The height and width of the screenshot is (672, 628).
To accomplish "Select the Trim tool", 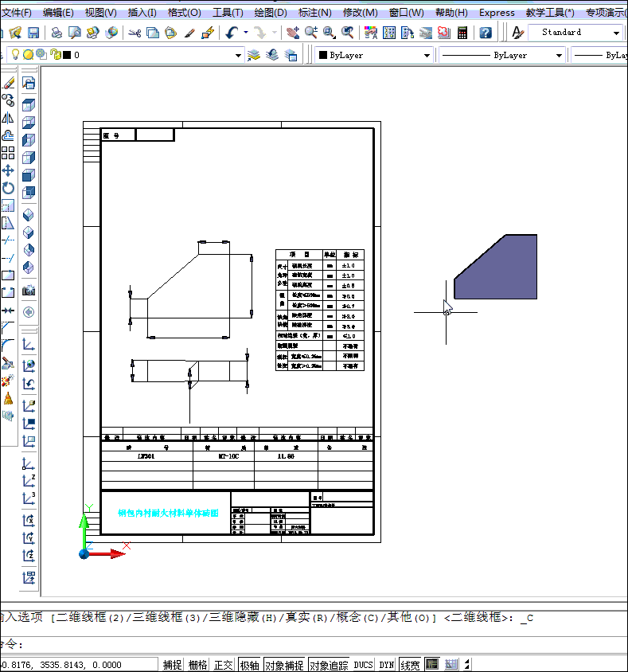I will (x=8, y=240).
